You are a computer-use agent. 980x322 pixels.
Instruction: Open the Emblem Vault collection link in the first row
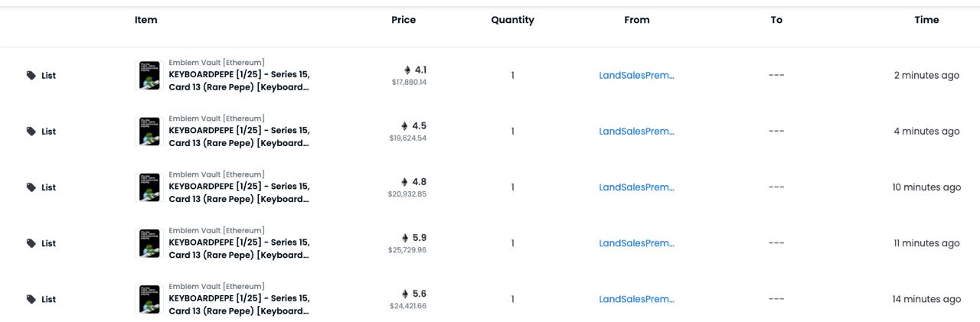(217, 62)
